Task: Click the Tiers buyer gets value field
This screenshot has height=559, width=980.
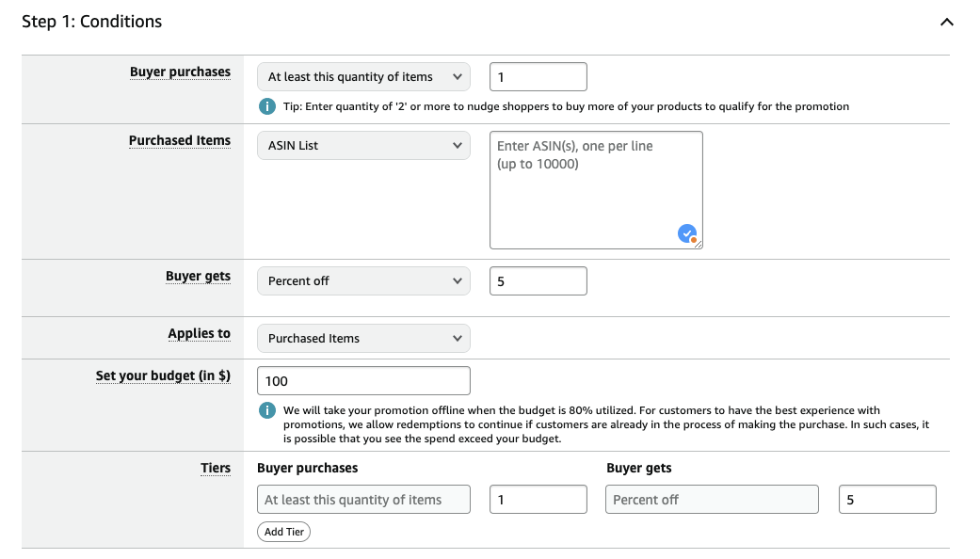Action: click(x=887, y=500)
